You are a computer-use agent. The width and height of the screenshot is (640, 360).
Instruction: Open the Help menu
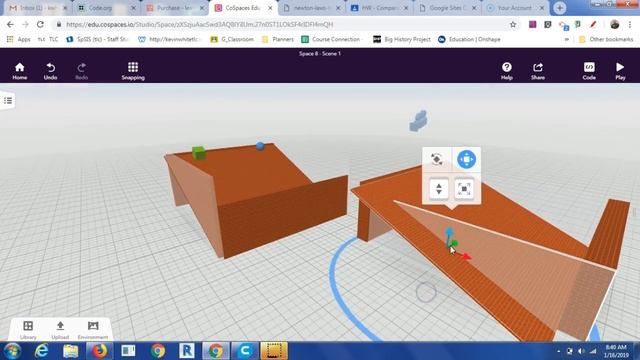(507, 71)
